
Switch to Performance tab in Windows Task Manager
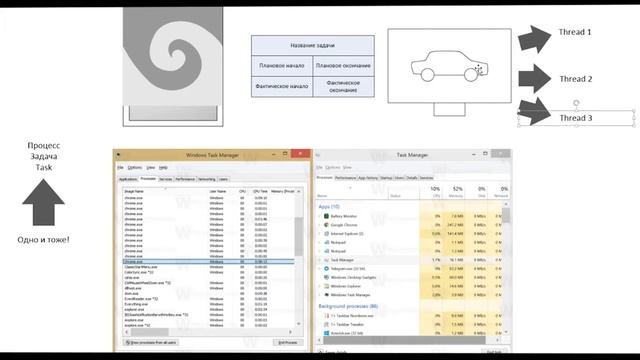tap(185, 179)
